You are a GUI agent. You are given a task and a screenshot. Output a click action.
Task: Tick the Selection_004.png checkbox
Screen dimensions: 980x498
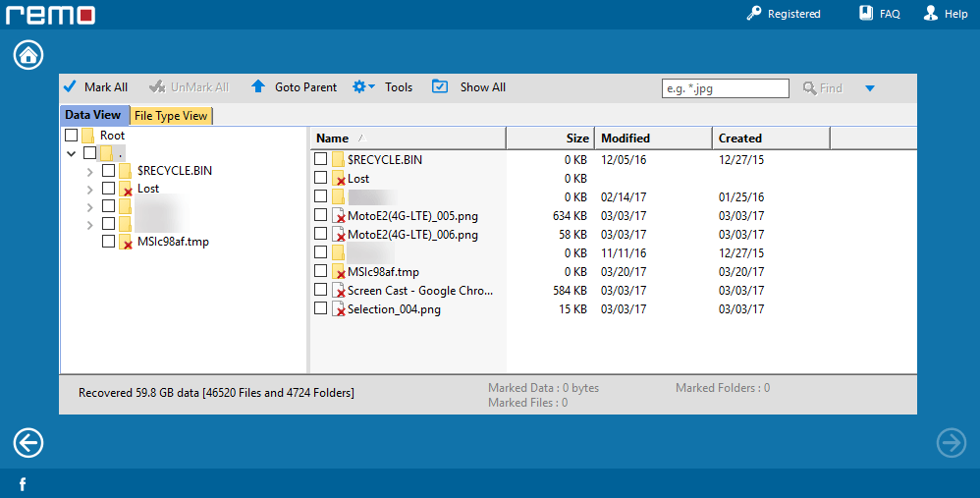321,308
